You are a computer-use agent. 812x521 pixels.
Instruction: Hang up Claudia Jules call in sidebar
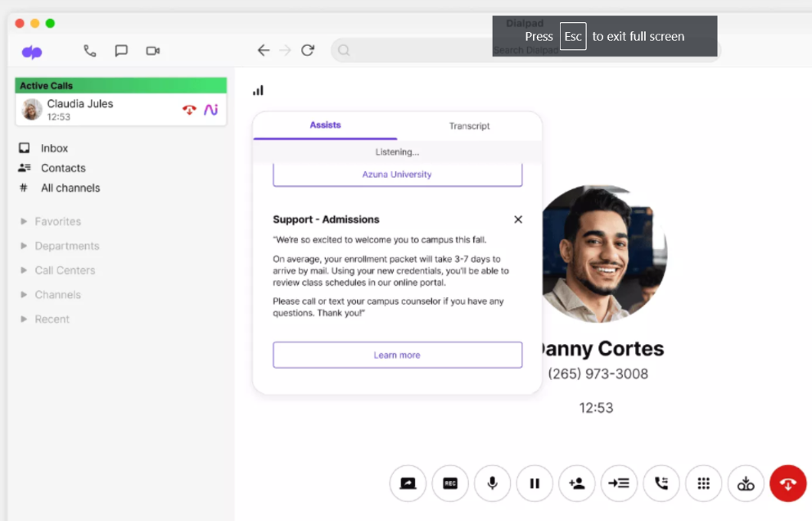[189, 110]
